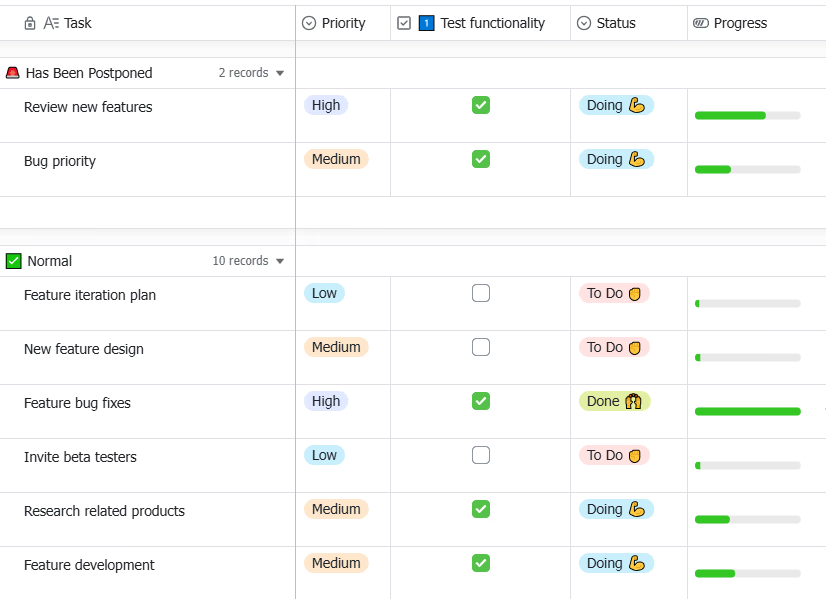The width and height of the screenshot is (826, 599).
Task: Click the green check icon beside Normal group
Action: 14,261
